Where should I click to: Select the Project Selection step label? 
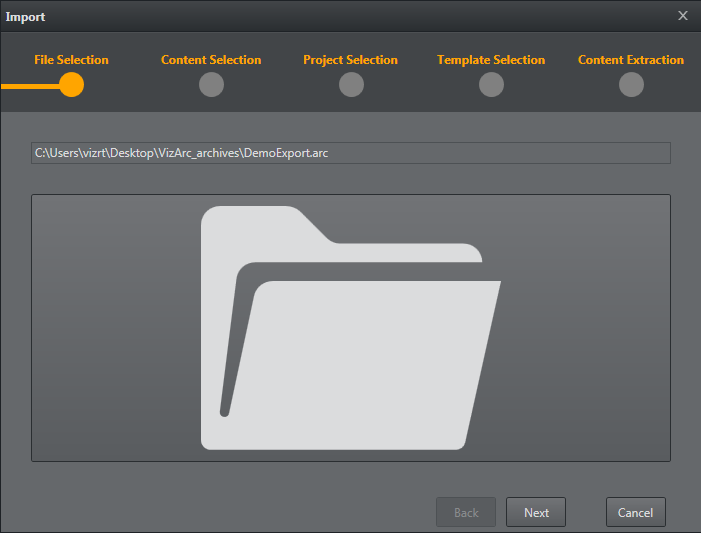350,60
